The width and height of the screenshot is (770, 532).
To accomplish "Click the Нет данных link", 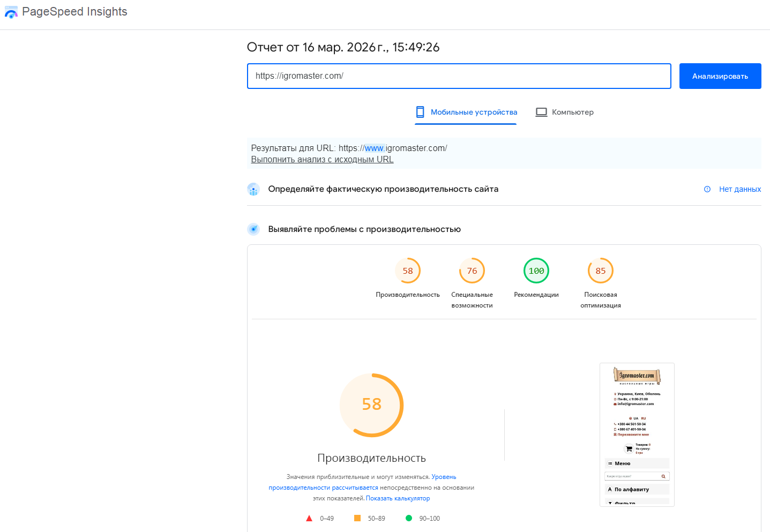I will click(739, 189).
